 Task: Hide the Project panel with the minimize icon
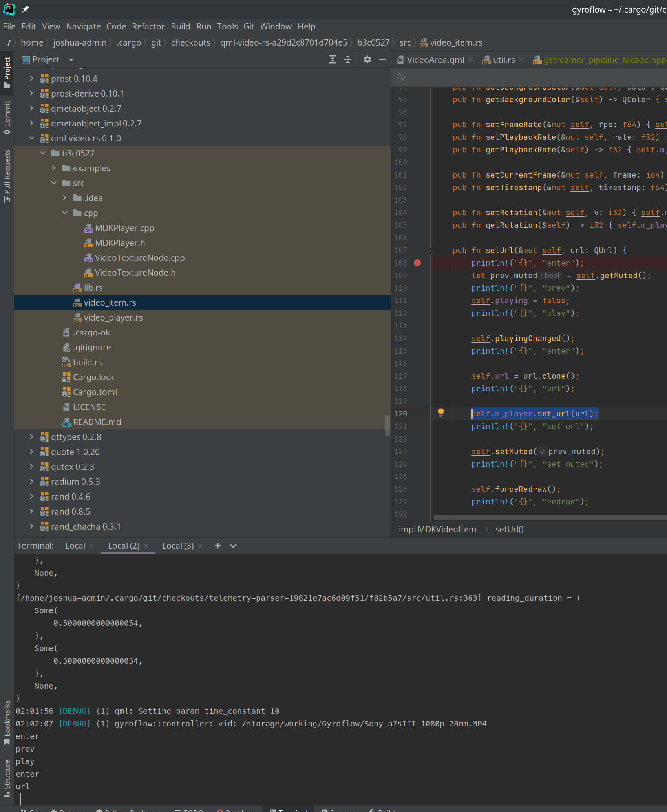[382, 59]
